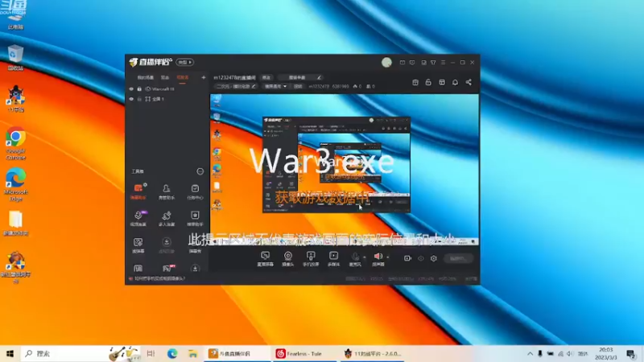Click the download icon in bottom toolbox row
The width and height of the screenshot is (644, 362).
coord(195,269)
